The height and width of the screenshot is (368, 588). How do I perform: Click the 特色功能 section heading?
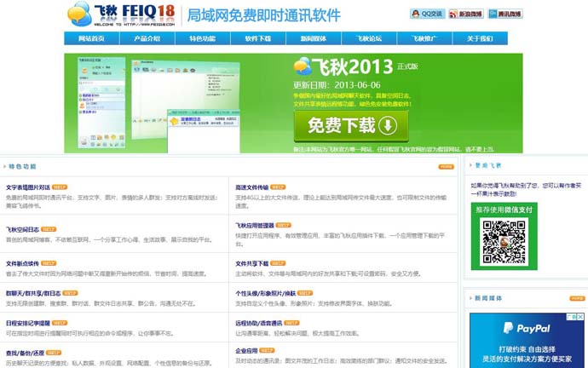[x=22, y=166]
